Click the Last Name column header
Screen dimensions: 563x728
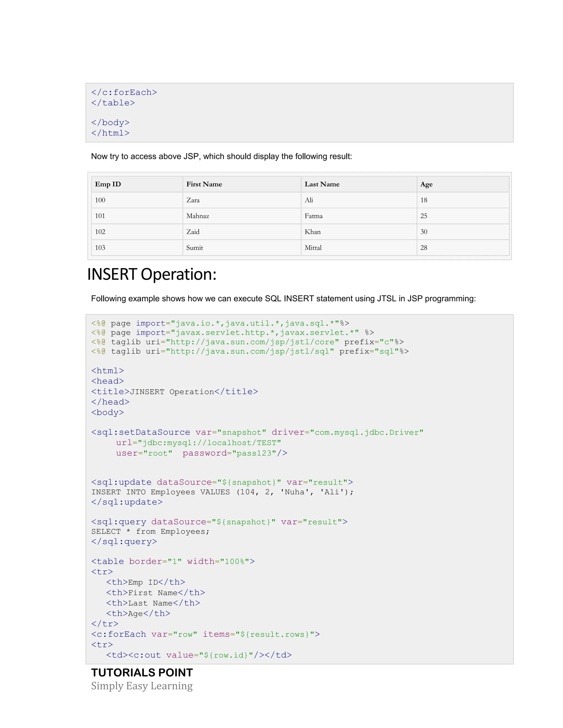tap(322, 184)
